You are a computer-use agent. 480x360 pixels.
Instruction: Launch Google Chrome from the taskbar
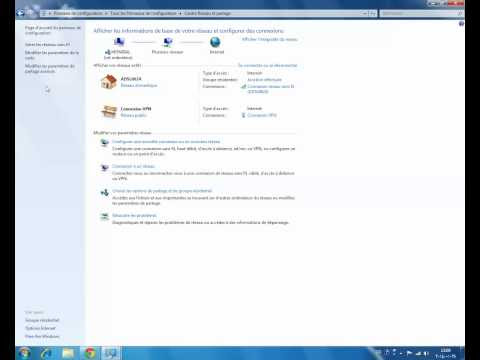coord(90,353)
